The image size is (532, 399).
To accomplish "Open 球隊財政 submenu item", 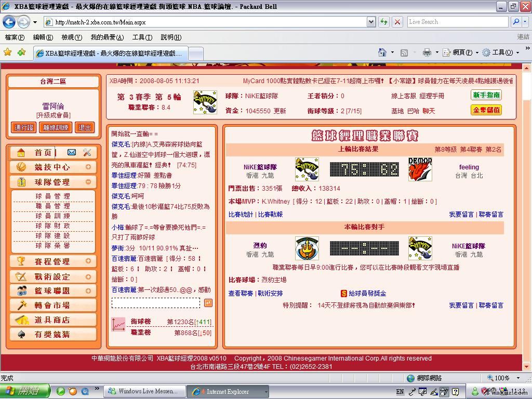I will [x=53, y=225].
